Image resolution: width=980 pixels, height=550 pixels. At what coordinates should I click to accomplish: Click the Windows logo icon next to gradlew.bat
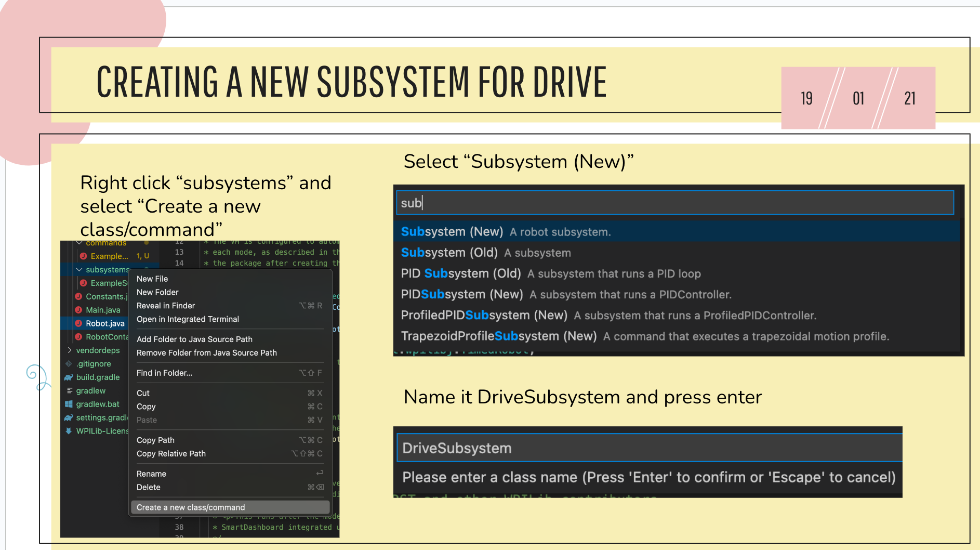pos(69,404)
